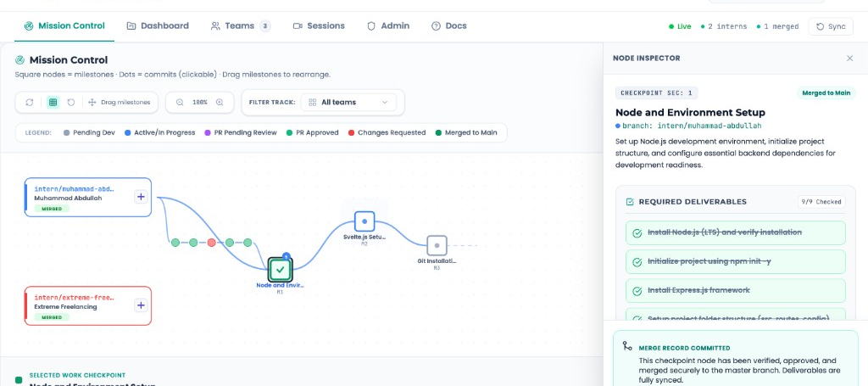The width and height of the screenshot is (868, 386).
Task: Click the Merged to Main status badge in inspector
Action: pyautogui.click(x=826, y=93)
